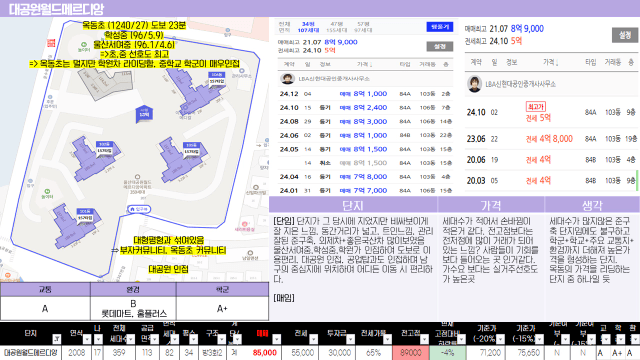Click the 단지 section header
This screenshot has width=640, height=360.
(353, 205)
